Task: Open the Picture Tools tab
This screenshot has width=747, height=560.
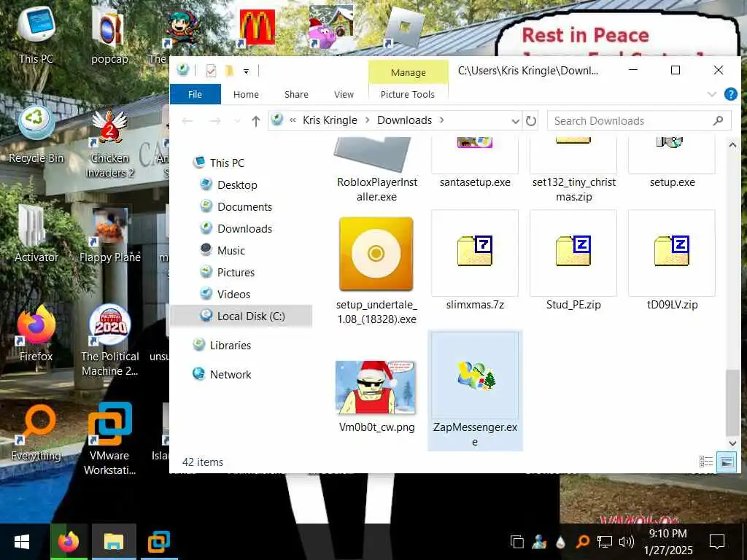Action: tap(408, 94)
